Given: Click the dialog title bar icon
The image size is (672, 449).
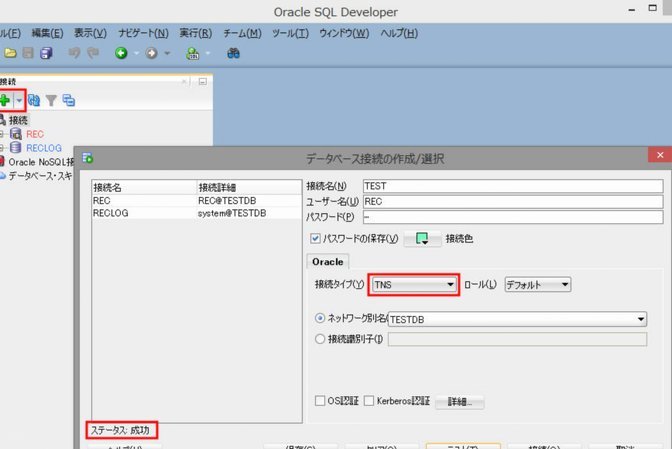Looking at the screenshot, I should coord(87,158).
